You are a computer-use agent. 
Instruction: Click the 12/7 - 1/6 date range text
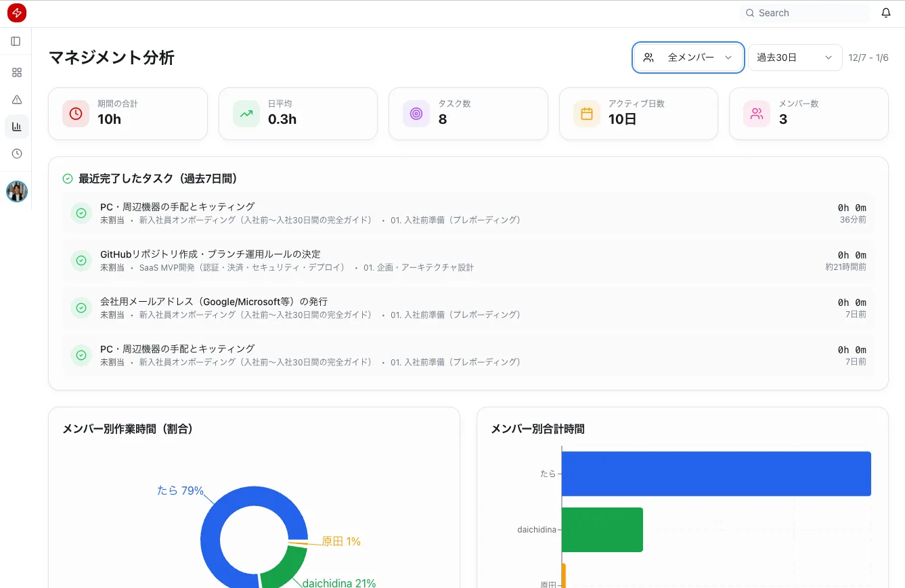868,58
